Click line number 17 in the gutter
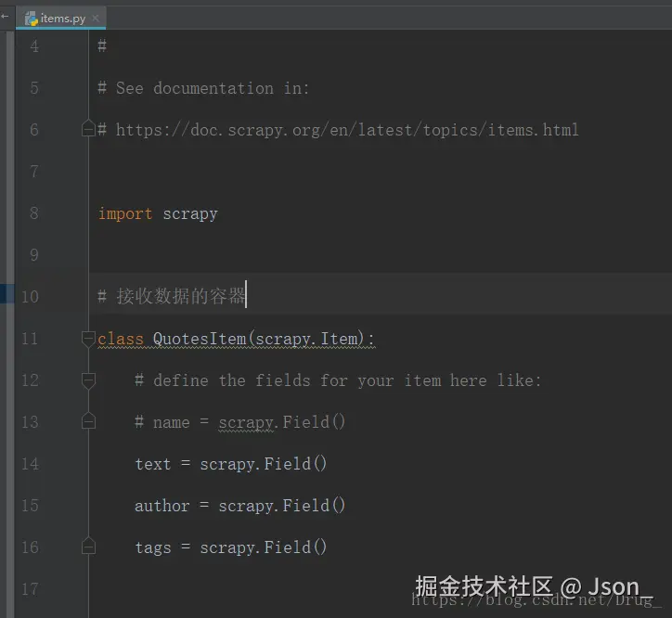Viewport: 672px width, 618px height. coord(30,589)
